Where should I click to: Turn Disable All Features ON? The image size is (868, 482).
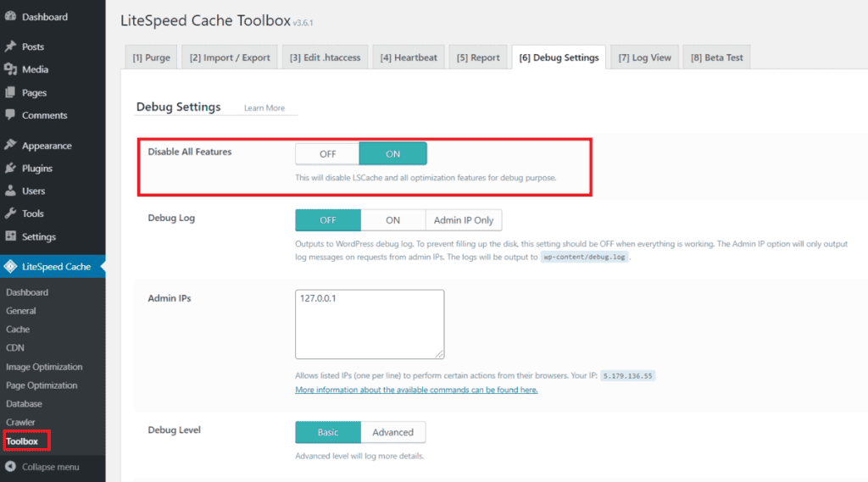click(x=392, y=154)
